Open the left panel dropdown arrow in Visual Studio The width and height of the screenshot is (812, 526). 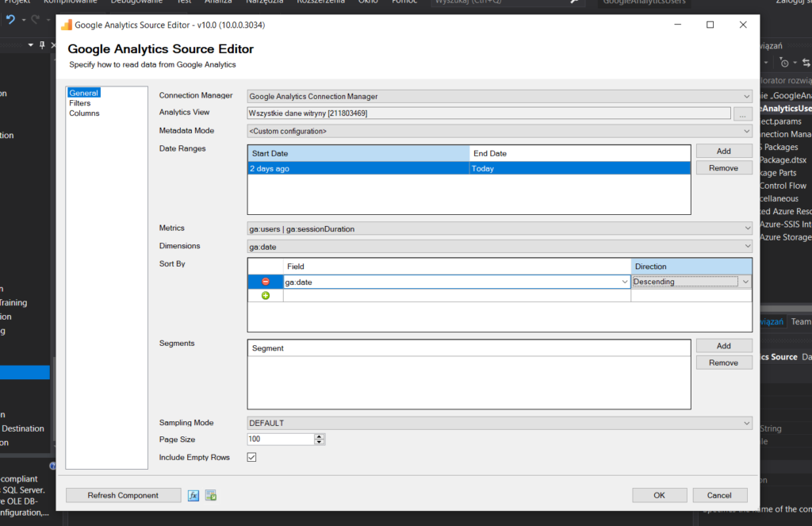click(x=31, y=45)
